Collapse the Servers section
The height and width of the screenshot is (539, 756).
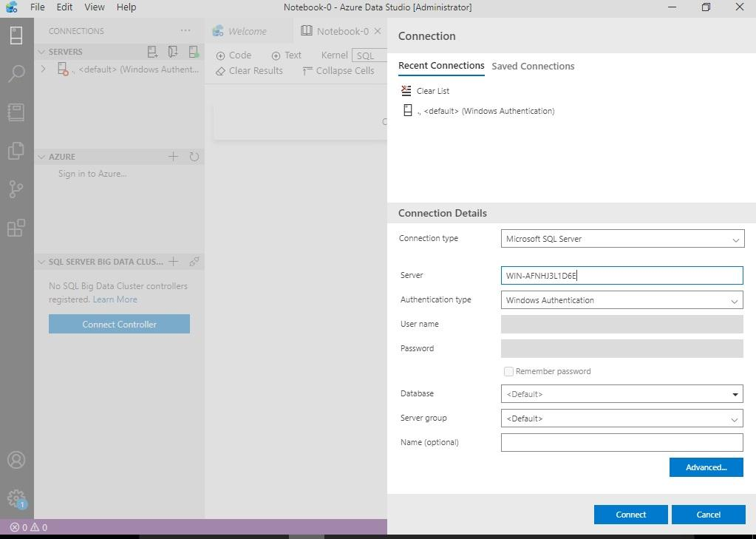pos(41,52)
